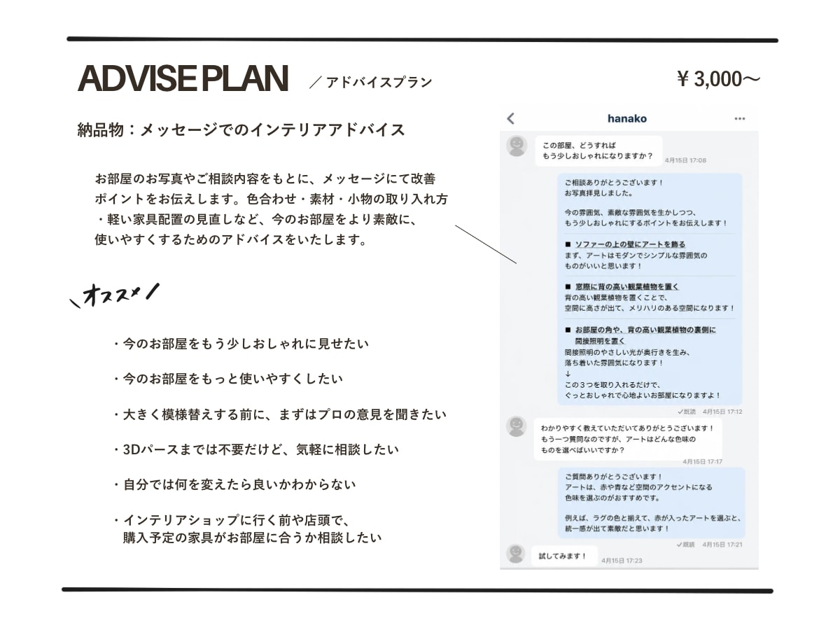Image resolution: width=840 pixels, height=630 pixels.
Task: Click the '¥ 3,000〜' price
Action: 718,79
